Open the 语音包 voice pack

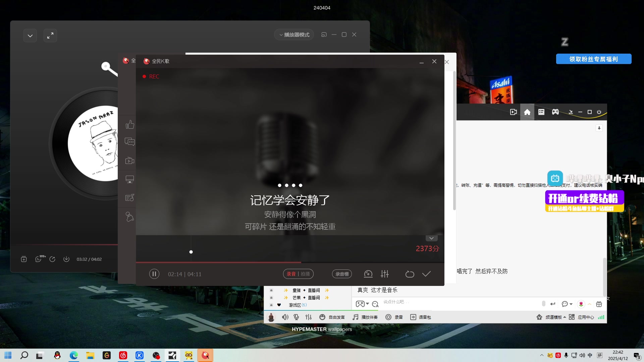(x=421, y=317)
